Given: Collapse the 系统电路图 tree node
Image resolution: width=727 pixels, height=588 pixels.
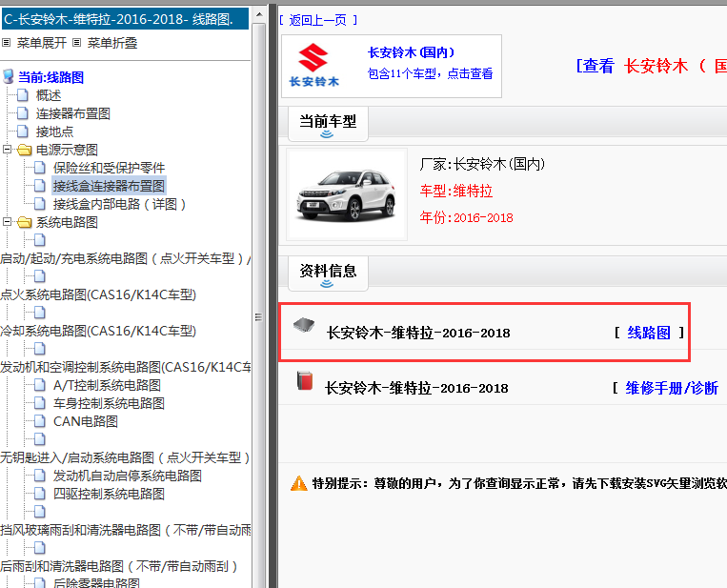Looking at the screenshot, I should [x=7, y=222].
